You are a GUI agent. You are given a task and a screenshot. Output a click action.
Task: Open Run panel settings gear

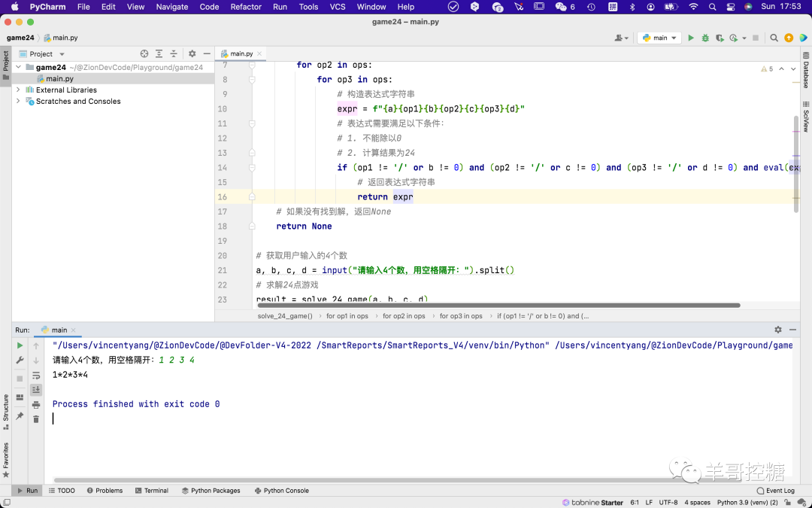click(778, 330)
